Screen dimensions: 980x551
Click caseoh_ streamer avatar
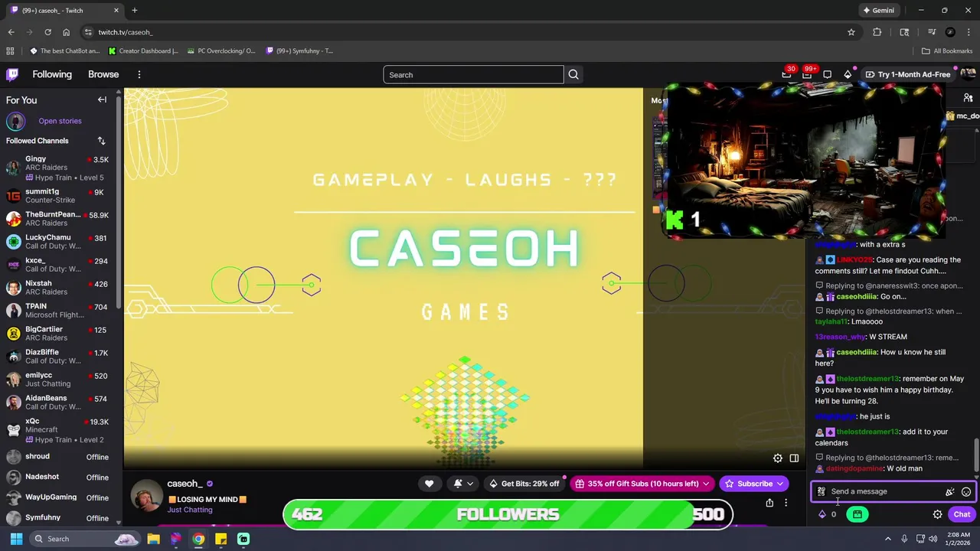(x=146, y=496)
